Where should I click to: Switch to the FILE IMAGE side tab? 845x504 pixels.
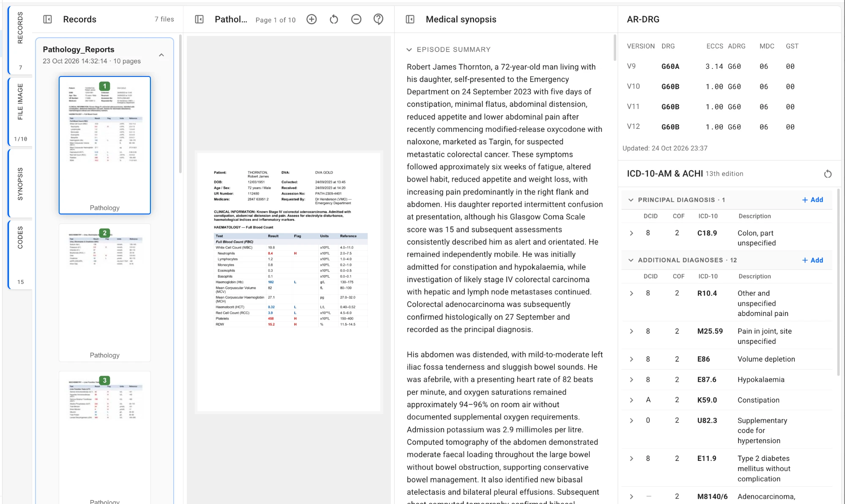coord(20,112)
